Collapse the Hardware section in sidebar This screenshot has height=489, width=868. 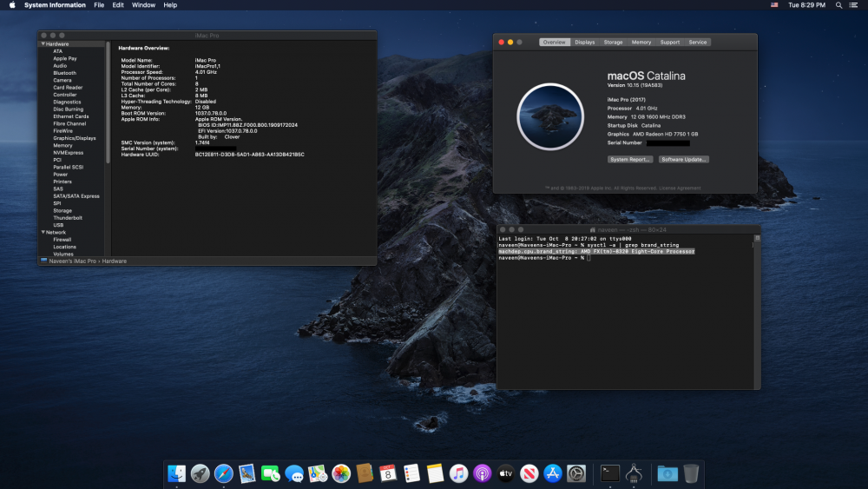click(x=43, y=43)
